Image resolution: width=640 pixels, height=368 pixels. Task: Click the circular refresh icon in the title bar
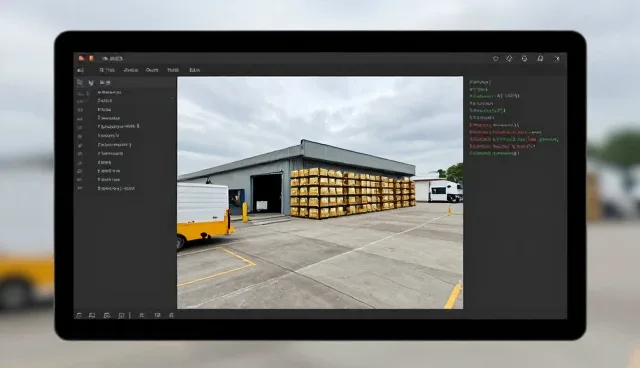coord(496,59)
